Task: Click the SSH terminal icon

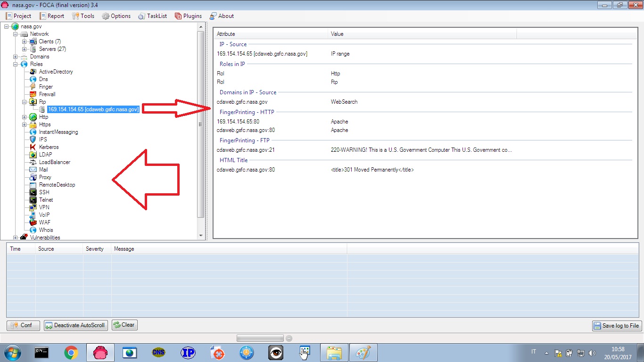Action: 33,192
